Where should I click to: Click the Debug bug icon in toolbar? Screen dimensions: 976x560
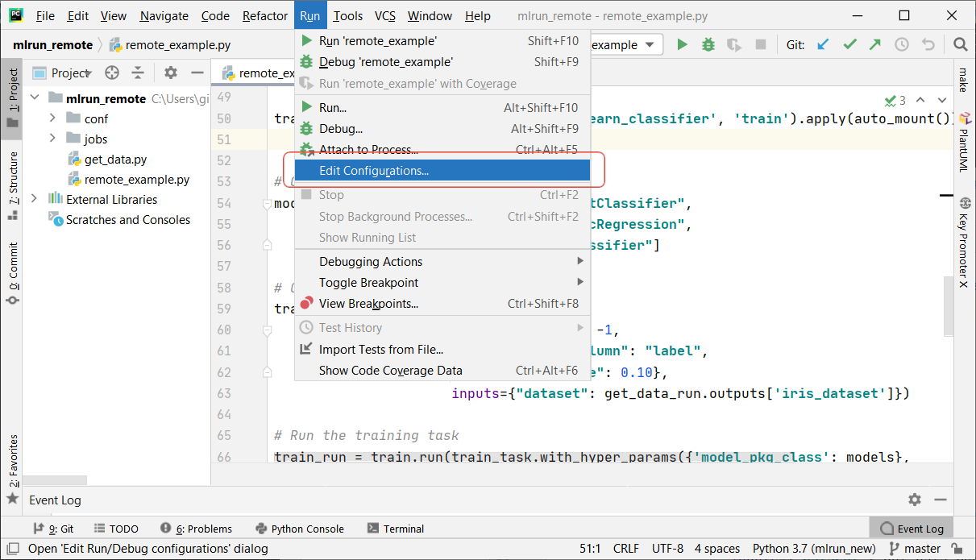click(x=708, y=45)
